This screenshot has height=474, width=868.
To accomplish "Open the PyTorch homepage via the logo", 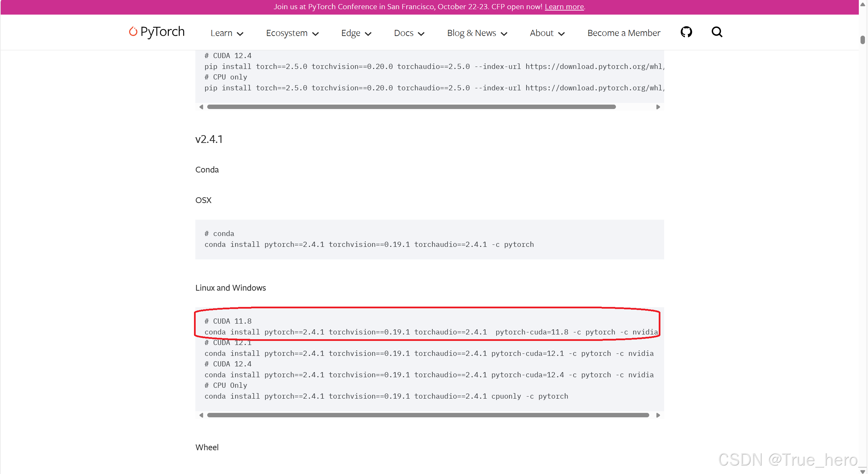I will click(156, 32).
